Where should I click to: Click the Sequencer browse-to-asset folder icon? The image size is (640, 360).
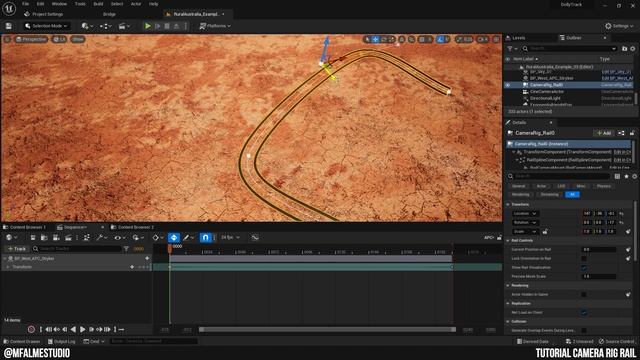44,238
